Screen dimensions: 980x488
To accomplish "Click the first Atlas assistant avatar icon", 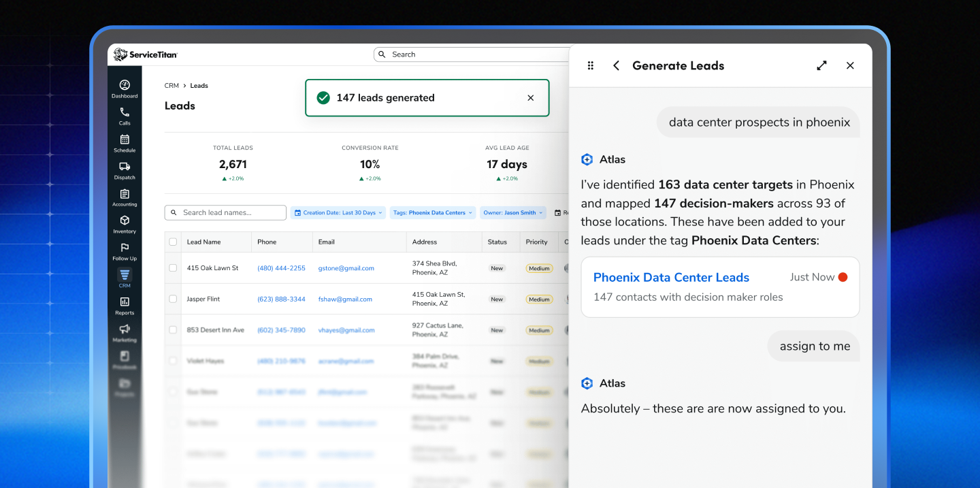I will pos(587,159).
